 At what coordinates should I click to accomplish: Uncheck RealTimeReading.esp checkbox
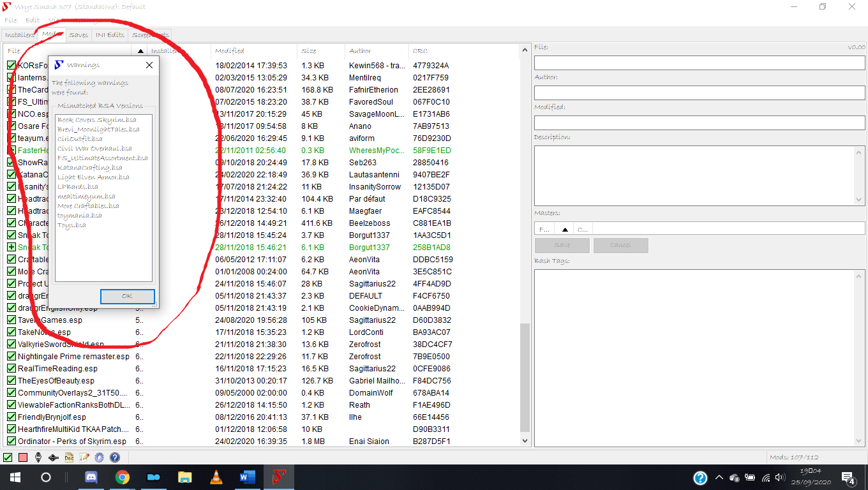tap(11, 368)
